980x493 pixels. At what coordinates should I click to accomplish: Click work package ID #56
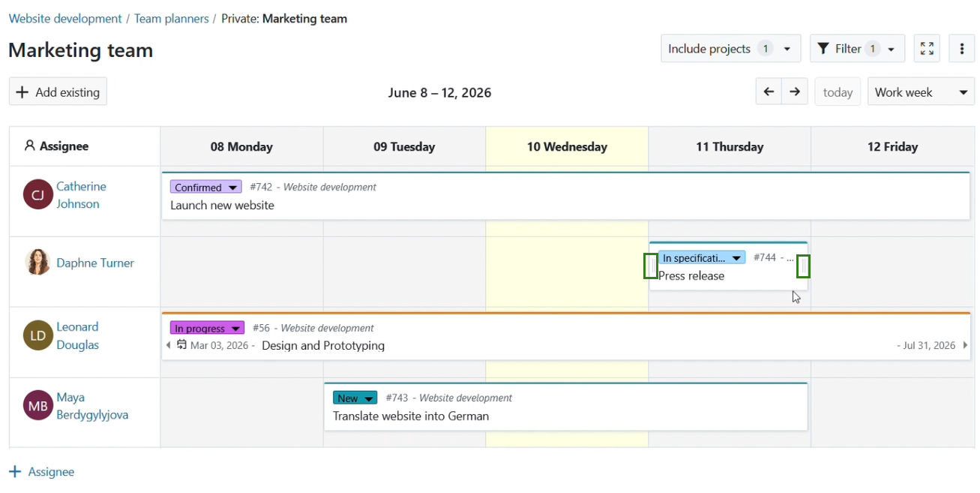tap(261, 328)
